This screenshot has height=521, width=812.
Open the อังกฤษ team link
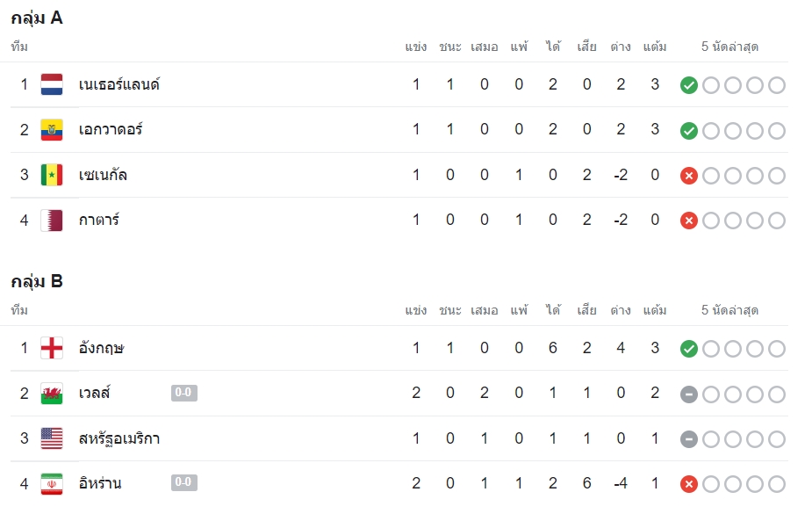[x=102, y=348]
